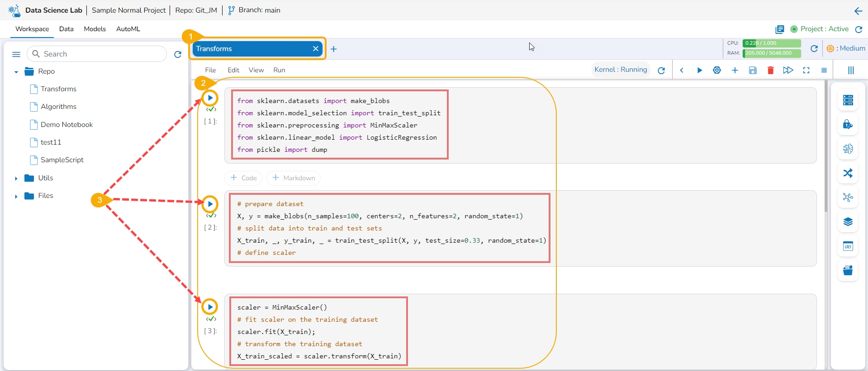Image resolution: width=868 pixels, height=371 pixels.
Task: Delete cell using red trash icon
Action: 770,70
